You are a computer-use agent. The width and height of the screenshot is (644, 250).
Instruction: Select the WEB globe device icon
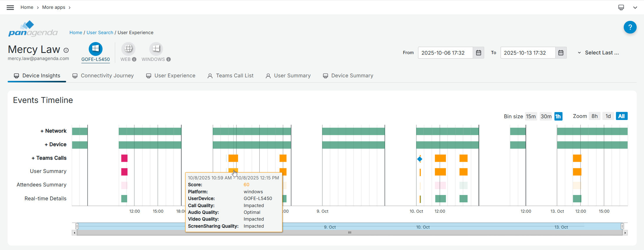[x=128, y=49]
